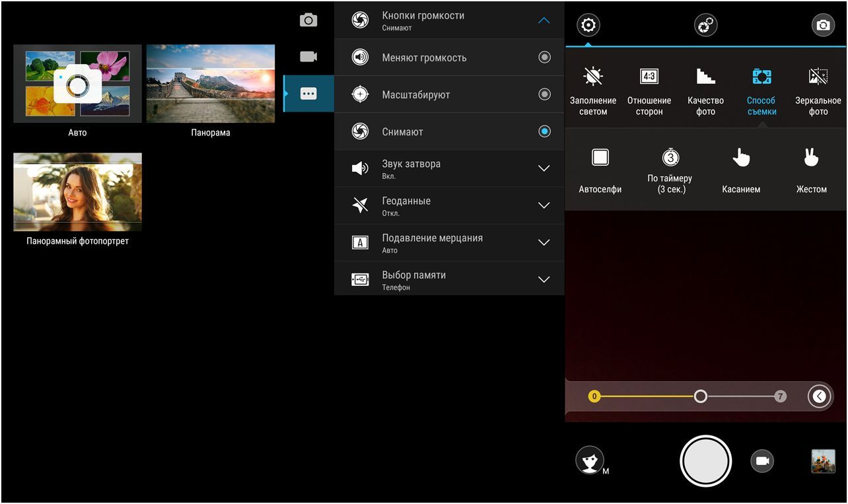Viewport: 848px width, 504px height.
Task: Choose Touch capture (Касанием) hand icon
Action: click(741, 158)
